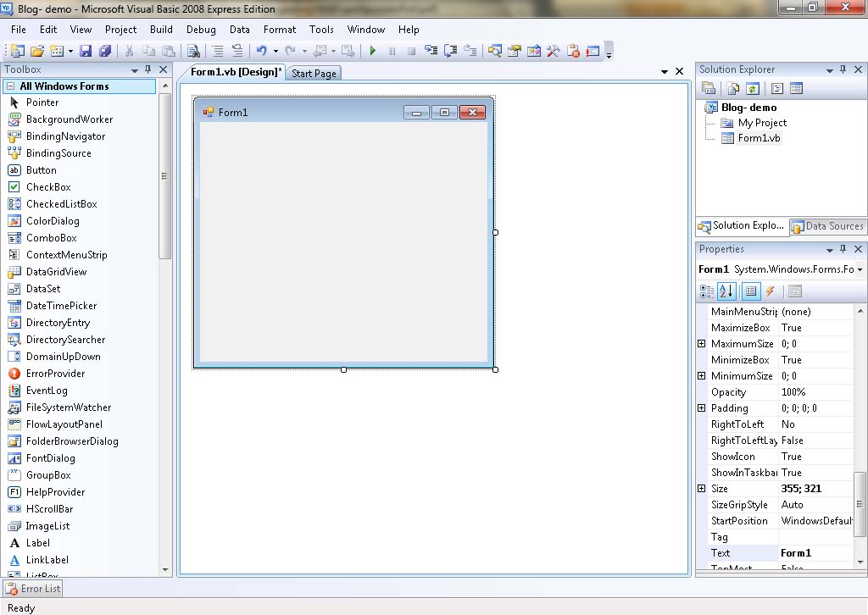Expand the Padding property
Screen dimensions: 868x615
701,407
